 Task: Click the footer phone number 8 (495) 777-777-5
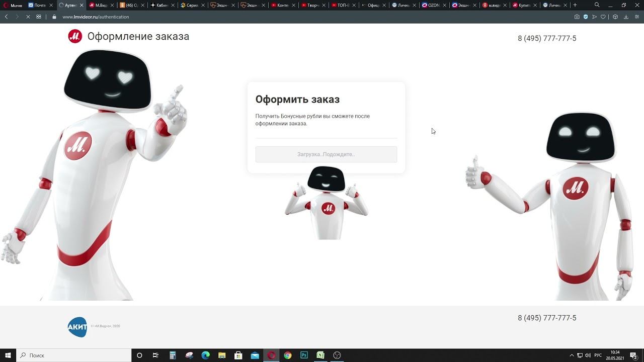(547, 318)
